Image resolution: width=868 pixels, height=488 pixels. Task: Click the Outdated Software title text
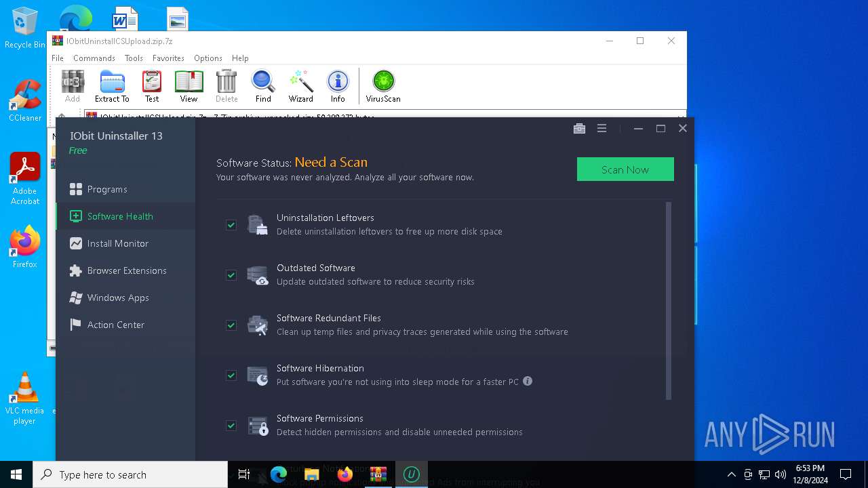(x=316, y=268)
